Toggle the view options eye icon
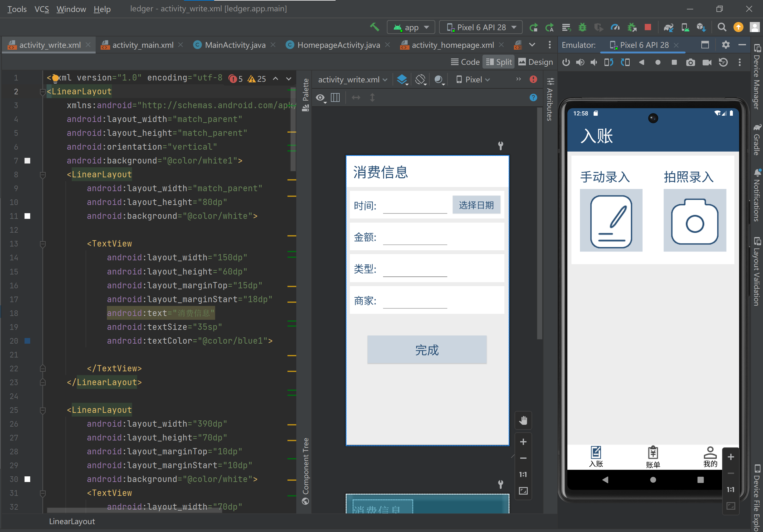The width and height of the screenshot is (763, 532). (x=320, y=98)
